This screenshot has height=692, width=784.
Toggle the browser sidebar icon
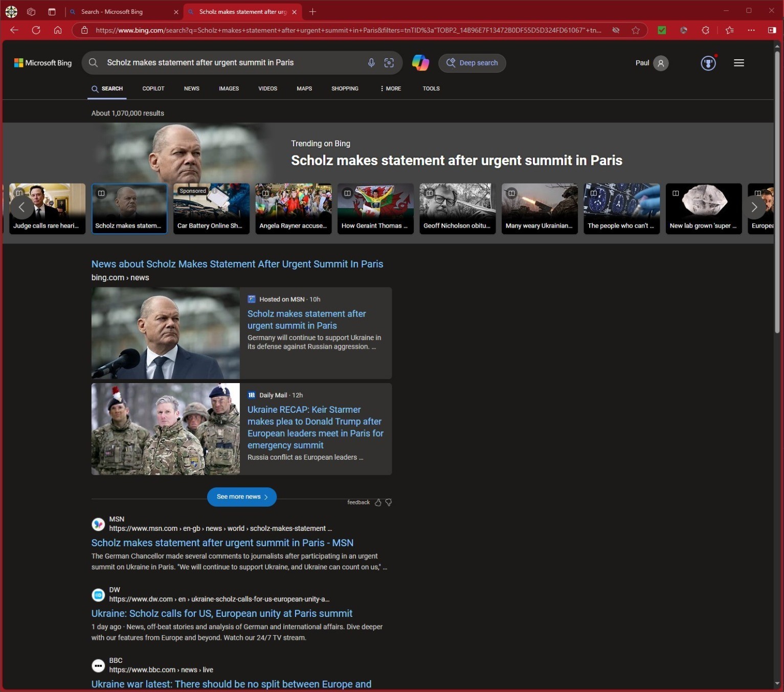point(772,30)
